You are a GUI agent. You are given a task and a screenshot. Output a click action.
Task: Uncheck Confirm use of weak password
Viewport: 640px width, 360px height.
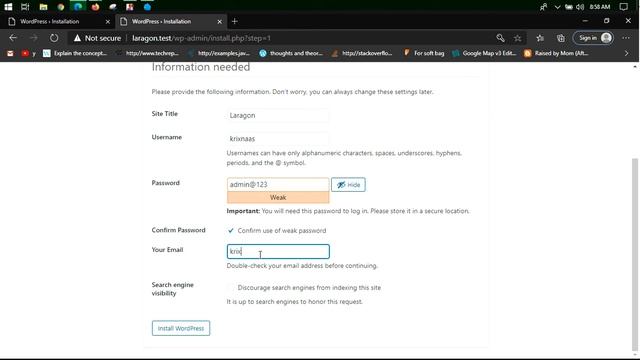point(231,231)
